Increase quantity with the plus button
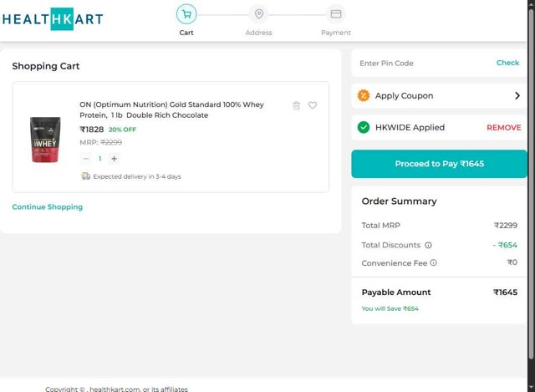Image resolution: width=535 pixels, height=392 pixels. (115, 159)
